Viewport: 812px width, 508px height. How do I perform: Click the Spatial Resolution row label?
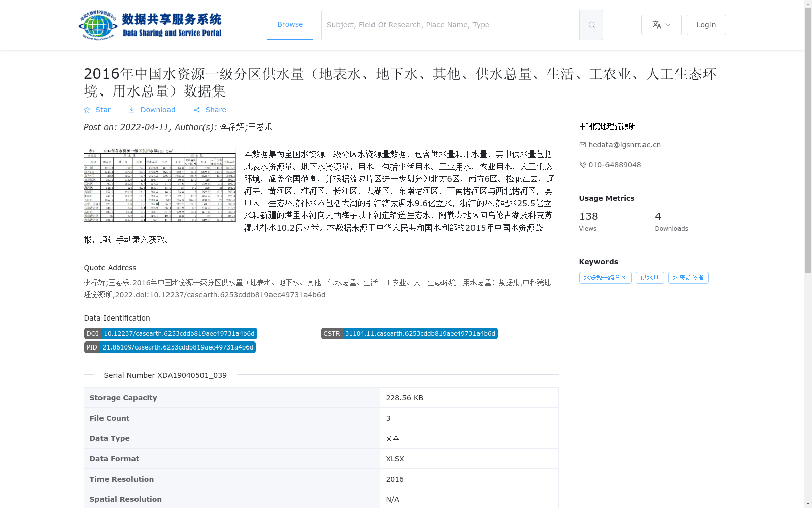click(126, 499)
